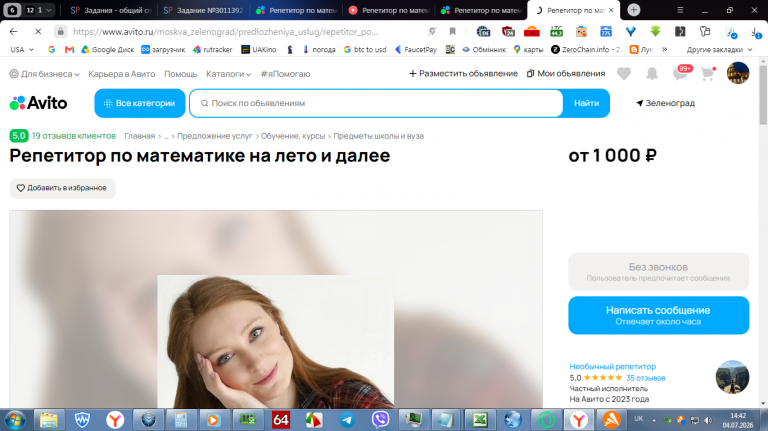Viewport: 768px width, 431px height.
Task: Switch to Задания - общий список tab
Action: click(111, 10)
